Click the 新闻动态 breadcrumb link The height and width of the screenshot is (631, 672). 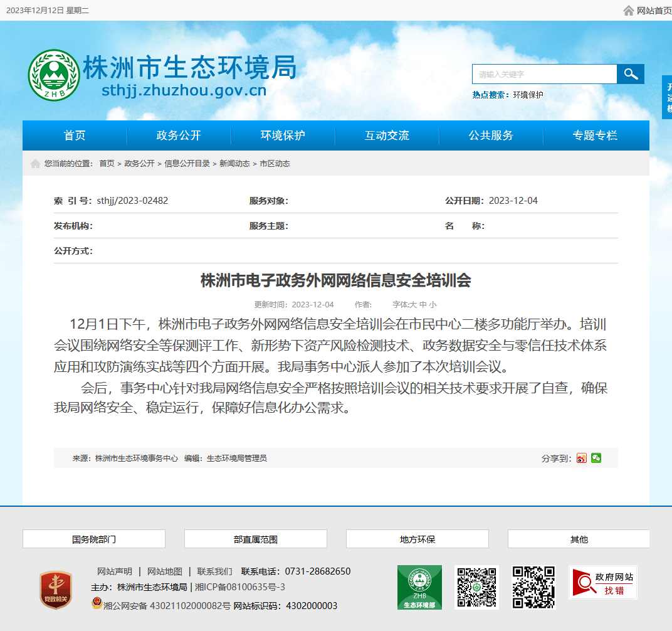234,164
